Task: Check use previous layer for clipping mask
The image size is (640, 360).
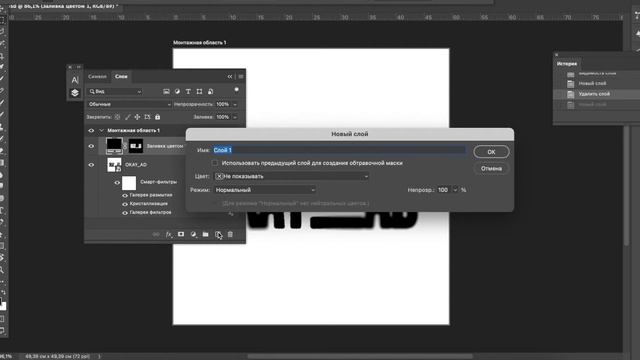Action: (x=215, y=163)
